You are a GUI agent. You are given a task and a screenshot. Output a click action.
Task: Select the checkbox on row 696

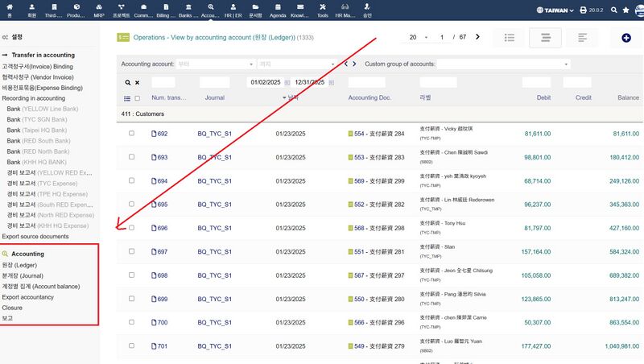132,228
